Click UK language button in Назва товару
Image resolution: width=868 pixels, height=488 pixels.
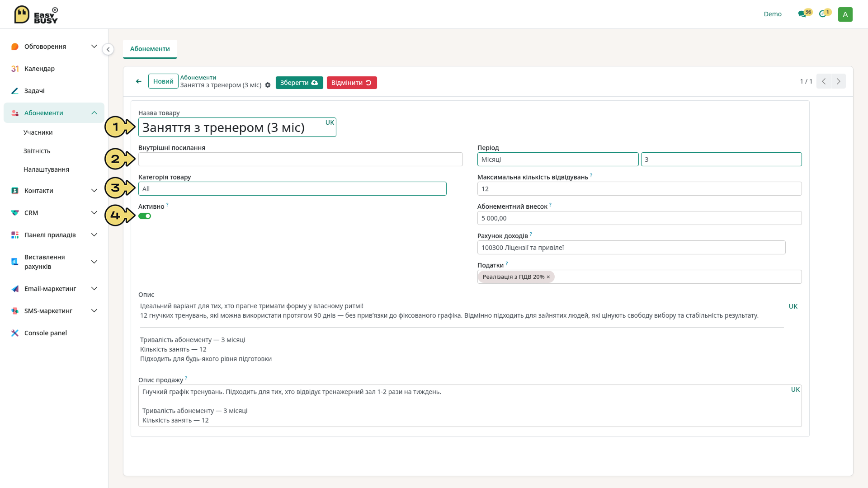(x=330, y=122)
